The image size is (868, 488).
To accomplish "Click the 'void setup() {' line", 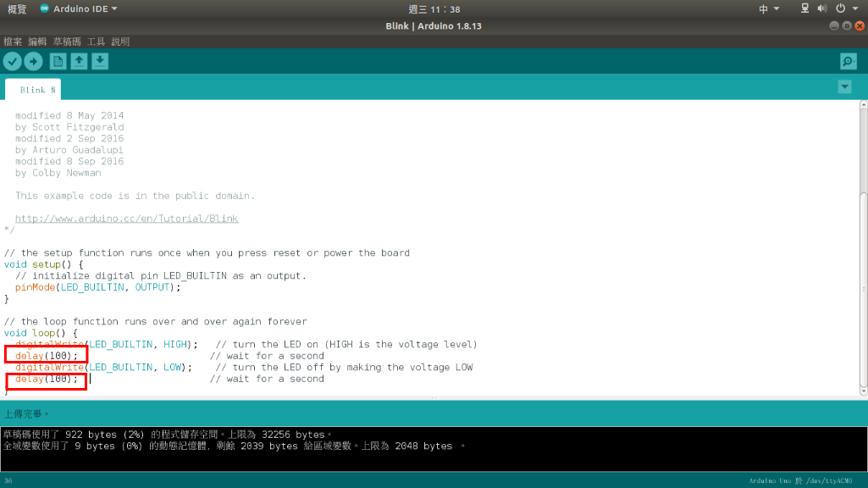I will pyautogui.click(x=44, y=264).
